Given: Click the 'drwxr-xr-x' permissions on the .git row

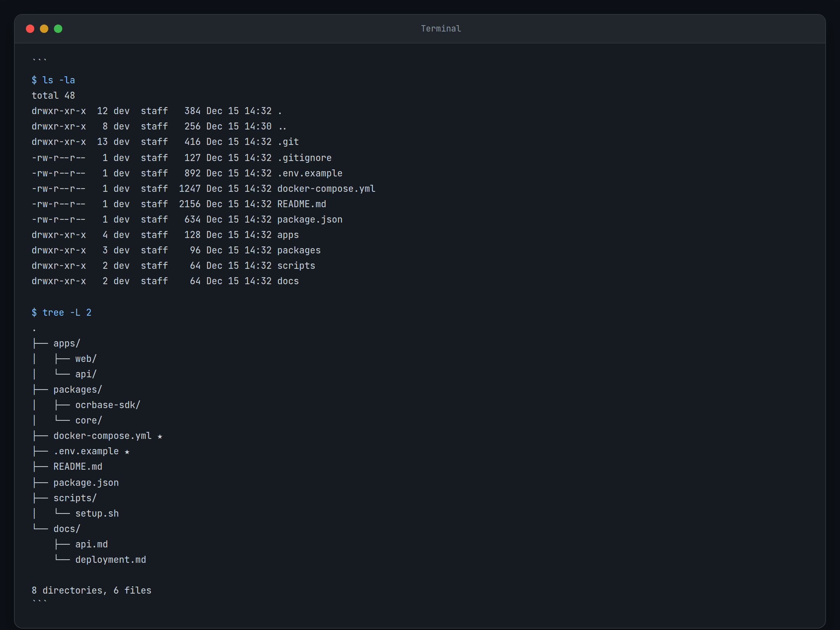Looking at the screenshot, I should pos(59,142).
